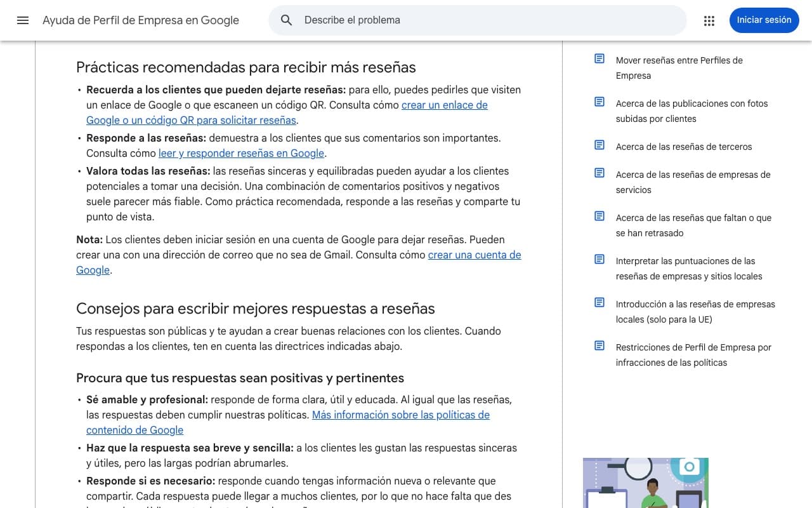Click article icon beside reseñas que faltan
The width and height of the screenshot is (812, 508).
click(x=599, y=216)
